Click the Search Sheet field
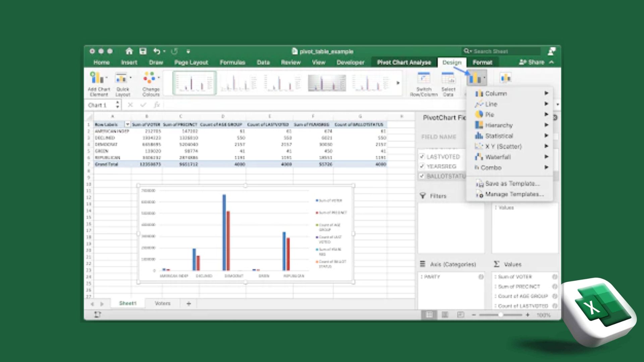 tap(501, 51)
